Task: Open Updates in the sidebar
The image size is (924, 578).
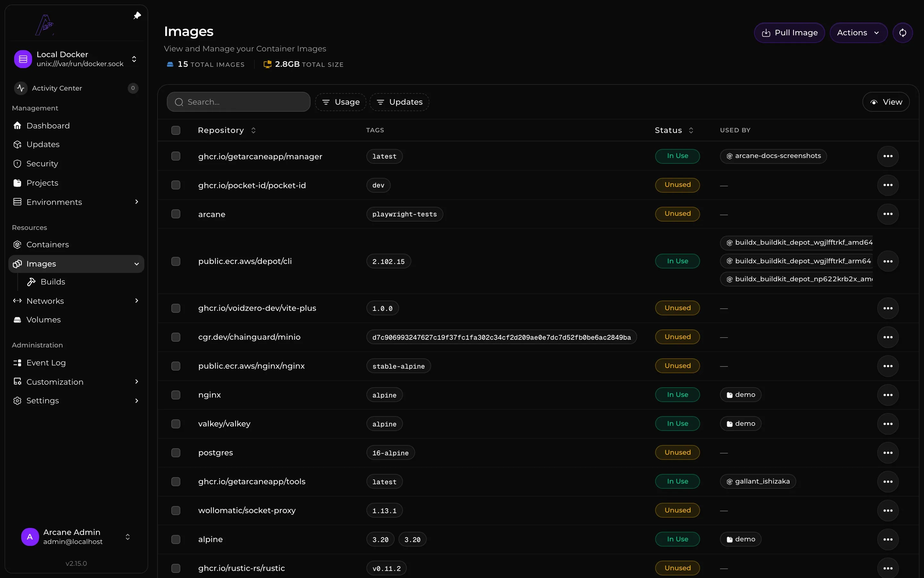Action: 43,144
